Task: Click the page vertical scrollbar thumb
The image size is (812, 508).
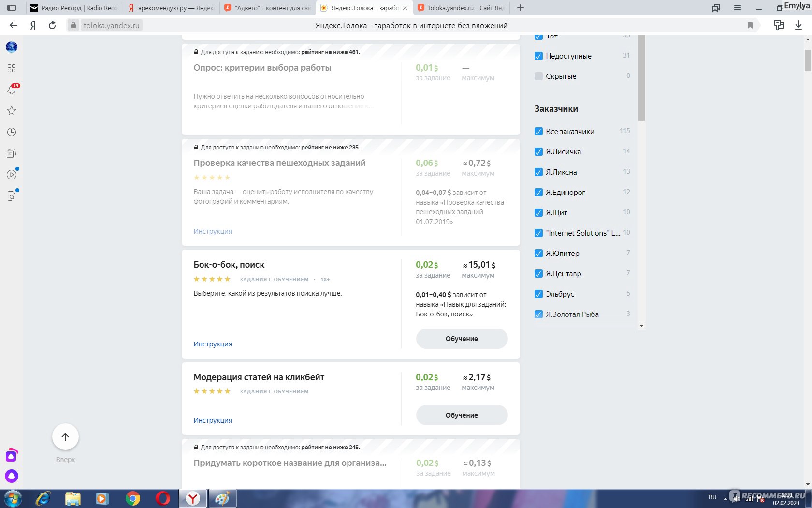Action: pos(808,60)
